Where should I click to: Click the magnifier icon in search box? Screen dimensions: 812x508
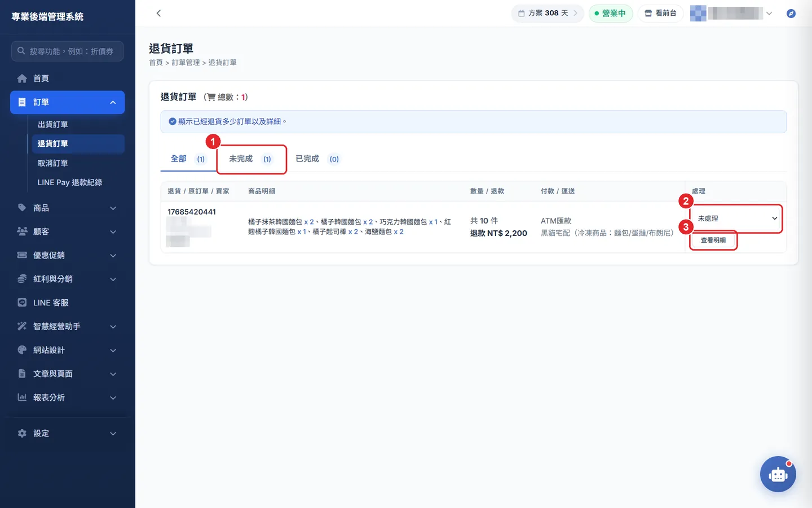21,51
